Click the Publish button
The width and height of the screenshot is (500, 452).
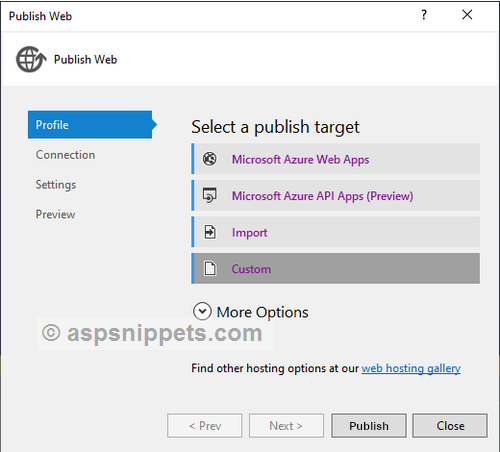pos(369,426)
